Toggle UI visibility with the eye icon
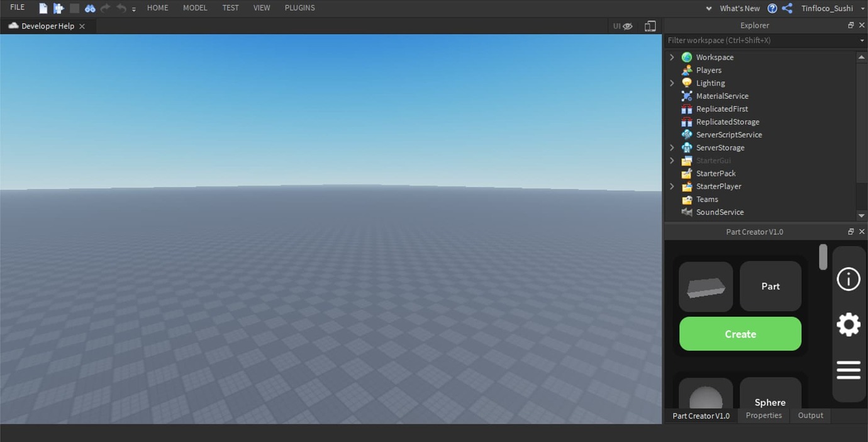This screenshot has height=442, width=868. (x=623, y=26)
